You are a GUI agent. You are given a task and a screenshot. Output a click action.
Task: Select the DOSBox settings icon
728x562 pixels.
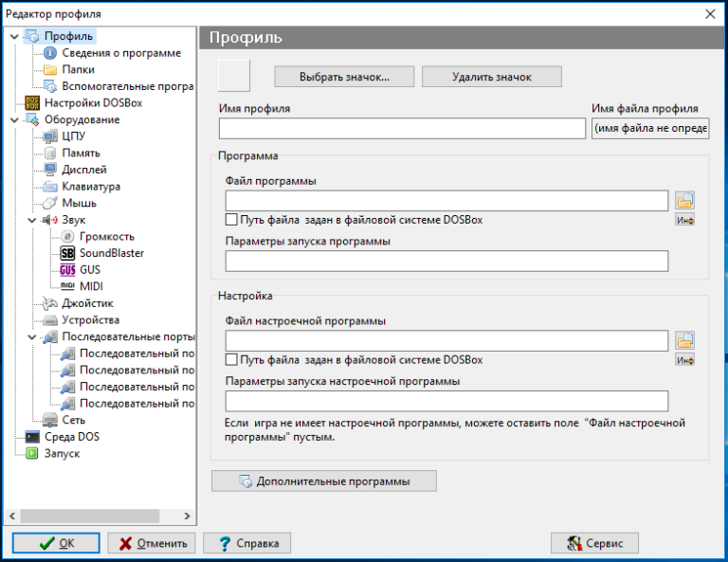32,102
